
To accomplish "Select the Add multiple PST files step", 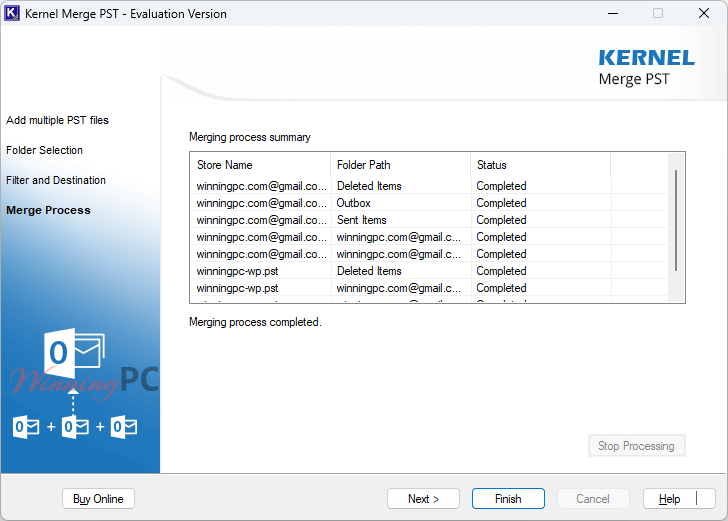I will (x=58, y=120).
